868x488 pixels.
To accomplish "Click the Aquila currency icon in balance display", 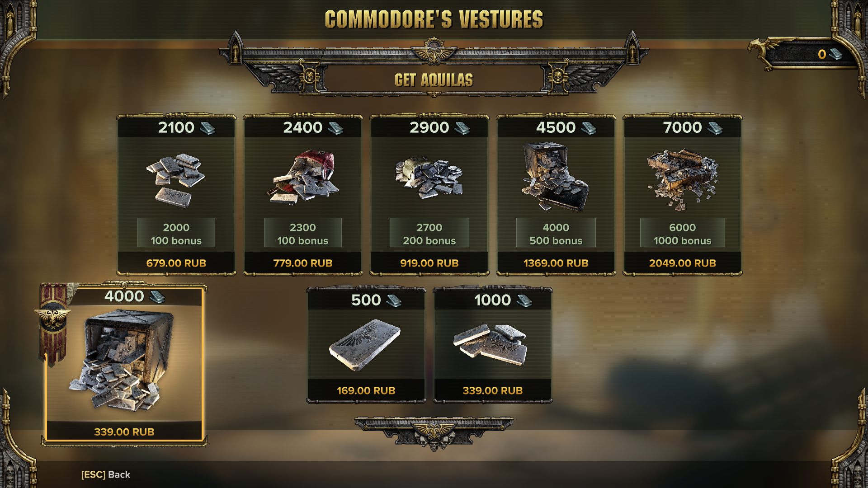I will (835, 54).
